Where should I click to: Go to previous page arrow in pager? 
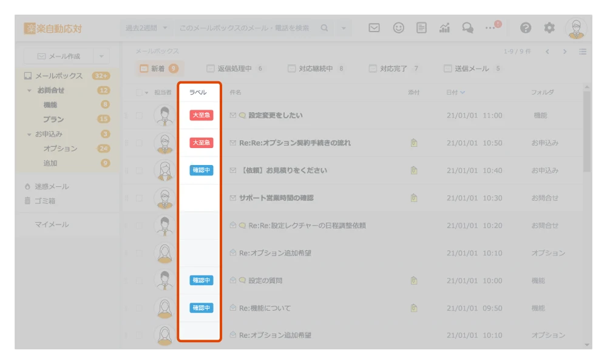[547, 52]
